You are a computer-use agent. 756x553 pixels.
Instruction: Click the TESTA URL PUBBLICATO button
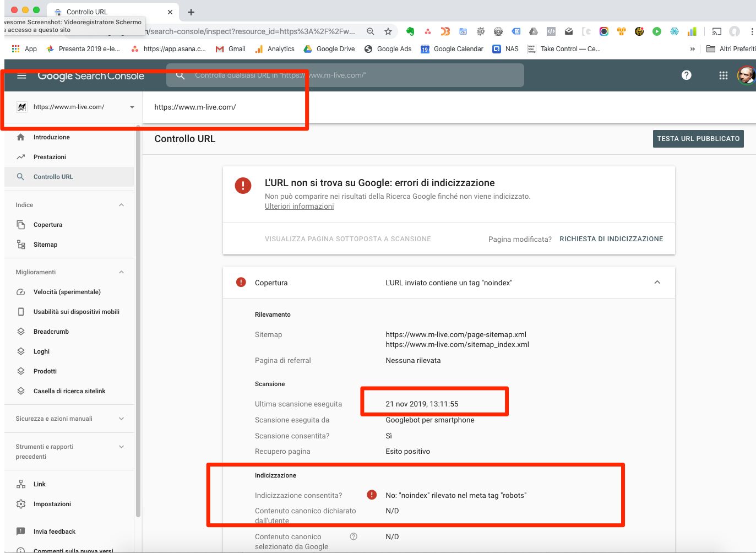tap(698, 139)
